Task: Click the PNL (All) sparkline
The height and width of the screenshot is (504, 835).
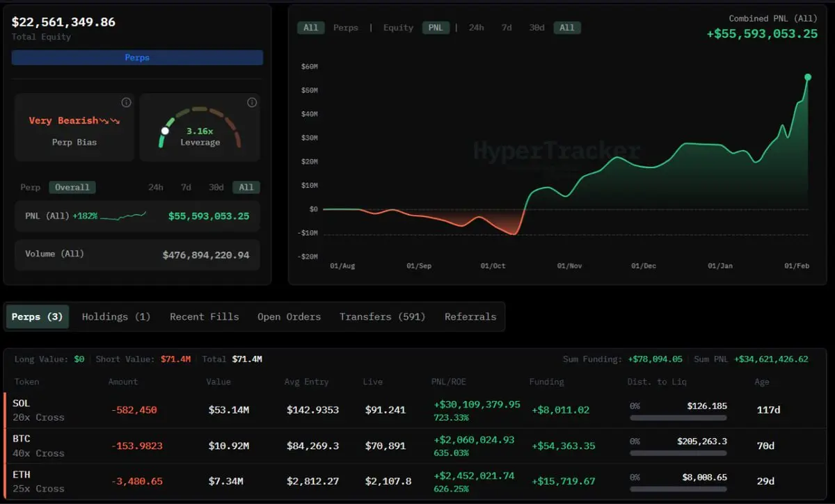Action: pos(123,216)
